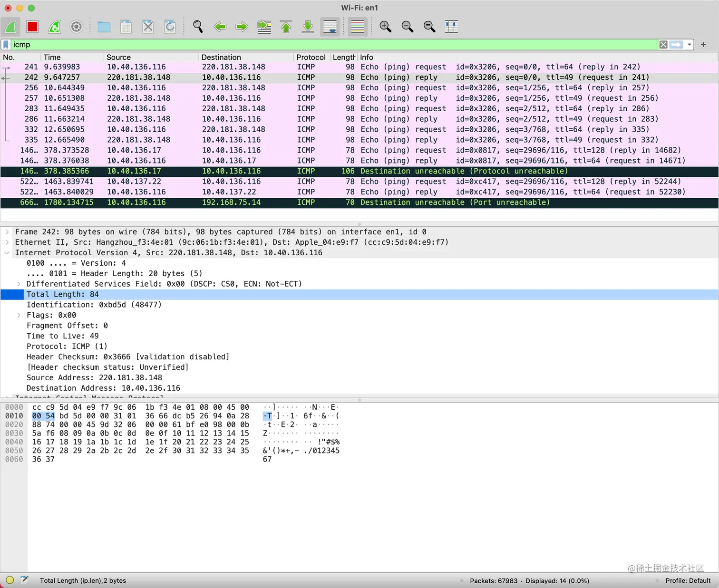Reload the capture file
The height and width of the screenshot is (588, 719).
tap(170, 27)
